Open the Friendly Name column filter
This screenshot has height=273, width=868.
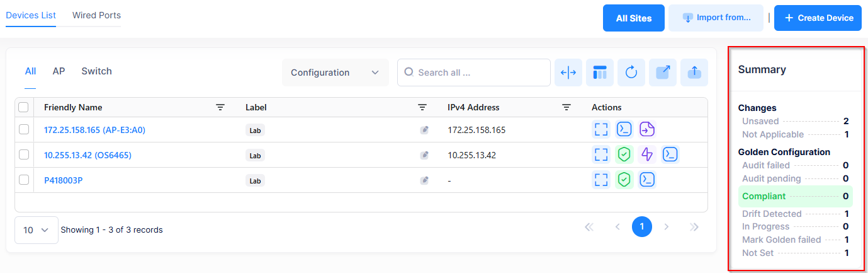coord(220,108)
